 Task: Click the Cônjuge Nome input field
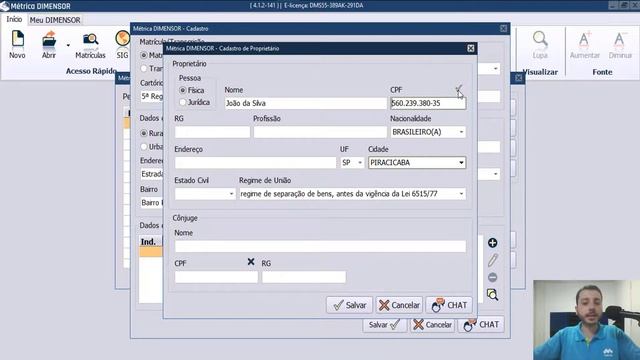(320, 246)
